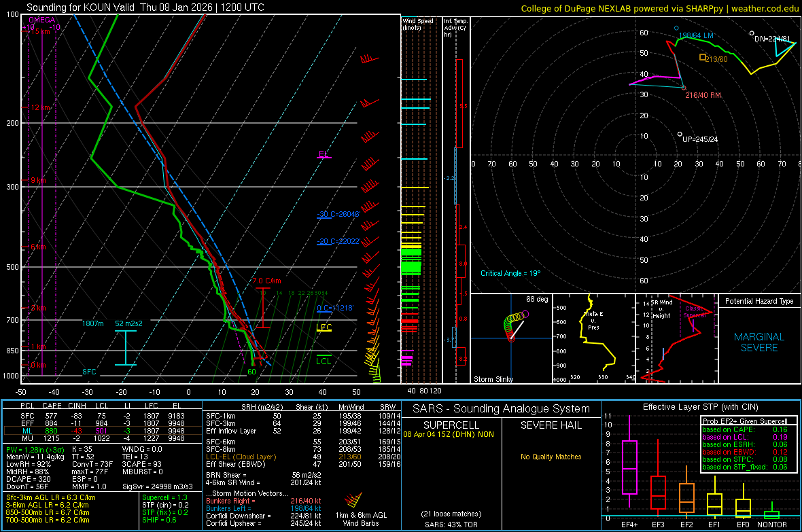Select the SFC parcel row

[102, 416]
